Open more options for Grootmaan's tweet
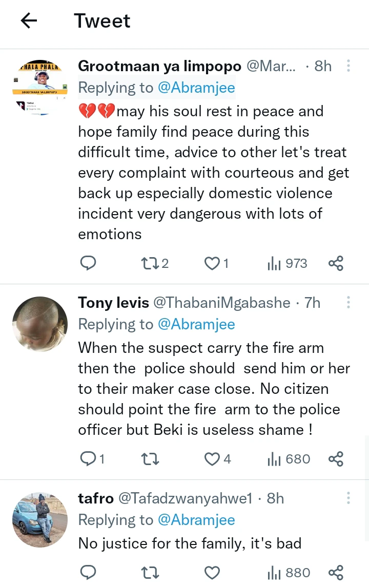The image size is (369, 588). (348, 66)
